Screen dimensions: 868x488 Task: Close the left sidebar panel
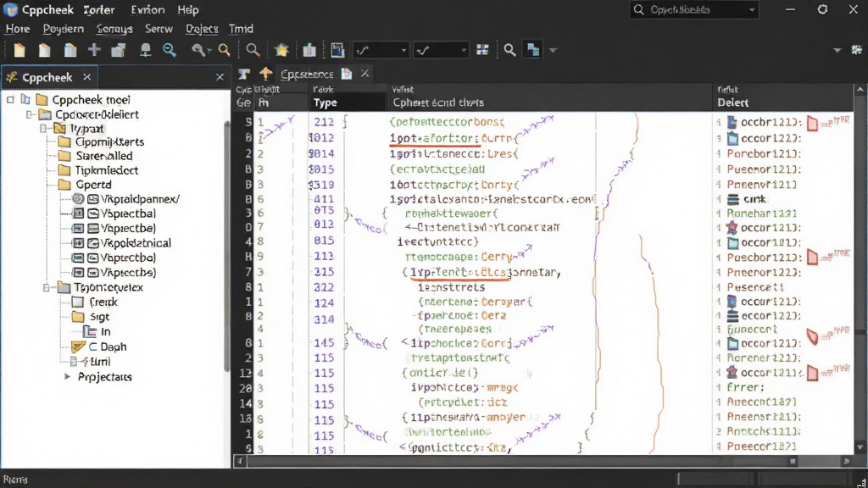[x=220, y=77]
